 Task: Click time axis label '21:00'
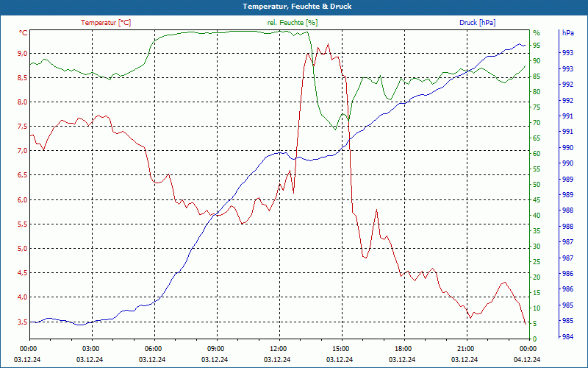pyautogui.click(x=465, y=348)
